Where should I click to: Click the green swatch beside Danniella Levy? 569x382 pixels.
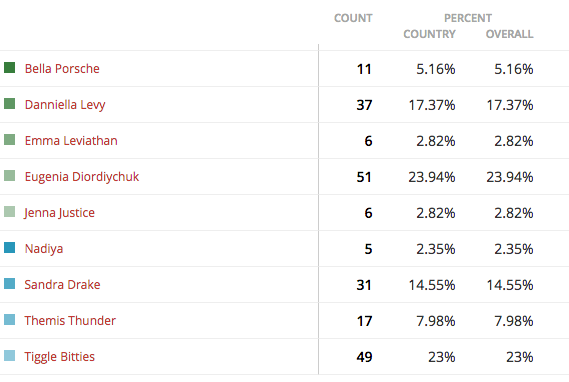pyautogui.click(x=9, y=103)
